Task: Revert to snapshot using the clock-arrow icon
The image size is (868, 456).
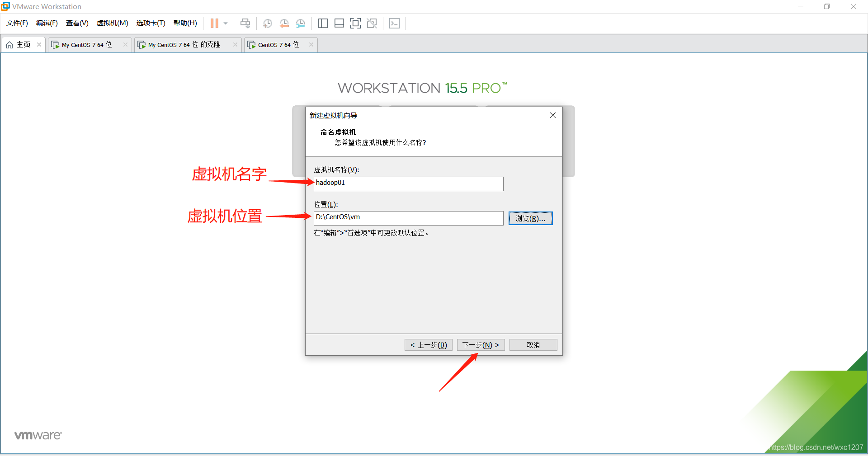Action: click(284, 24)
